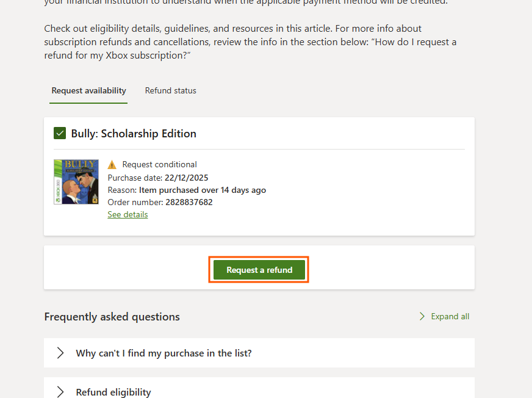Uncheck the Bully: Scholarship Edition checkbox
532x398 pixels.
point(60,133)
